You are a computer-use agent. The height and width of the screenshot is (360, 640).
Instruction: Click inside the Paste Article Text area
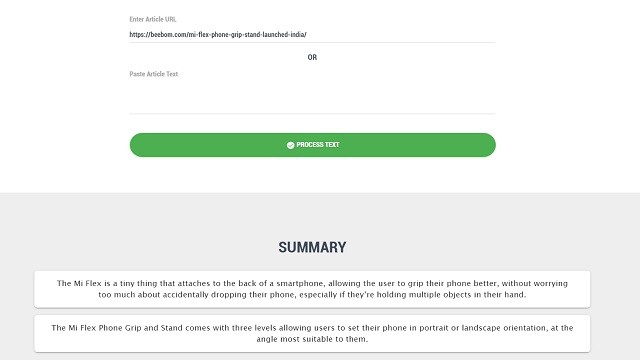(313, 96)
